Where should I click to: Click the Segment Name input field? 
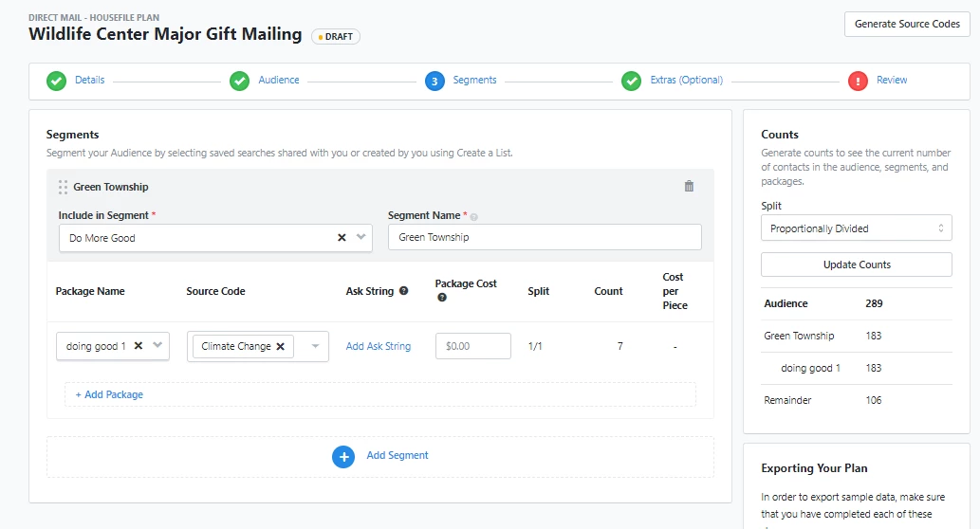click(x=545, y=237)
